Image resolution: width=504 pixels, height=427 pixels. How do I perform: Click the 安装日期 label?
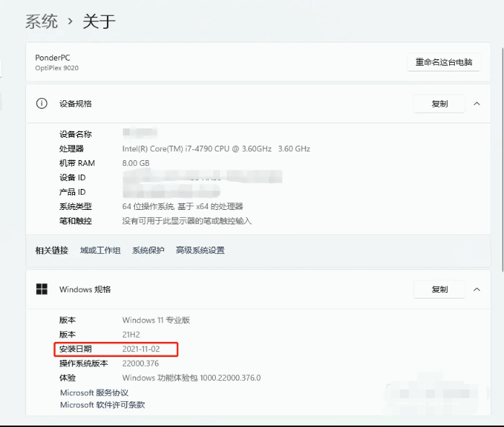pyautogui.click(x=76, y=349)
